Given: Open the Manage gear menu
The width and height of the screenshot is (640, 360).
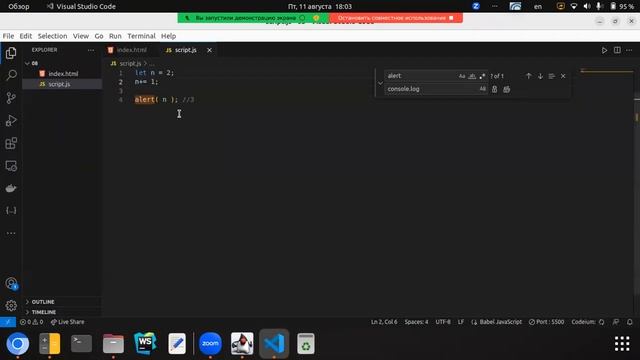Looking at the screenshot, I should click(x=11, y=305).
